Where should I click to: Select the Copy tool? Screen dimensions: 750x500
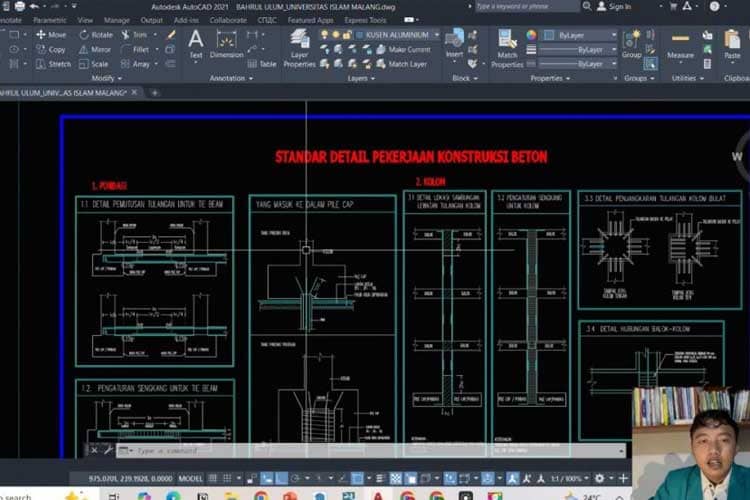click(51, 49)
